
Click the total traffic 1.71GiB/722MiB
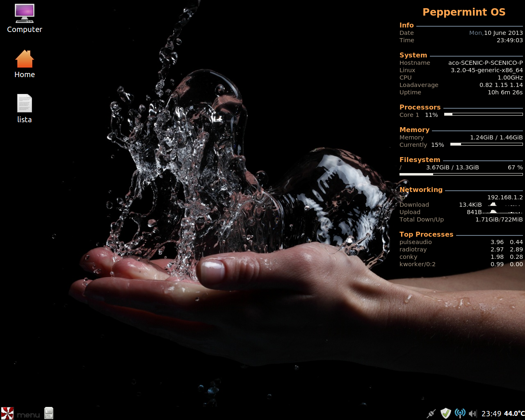499,219
